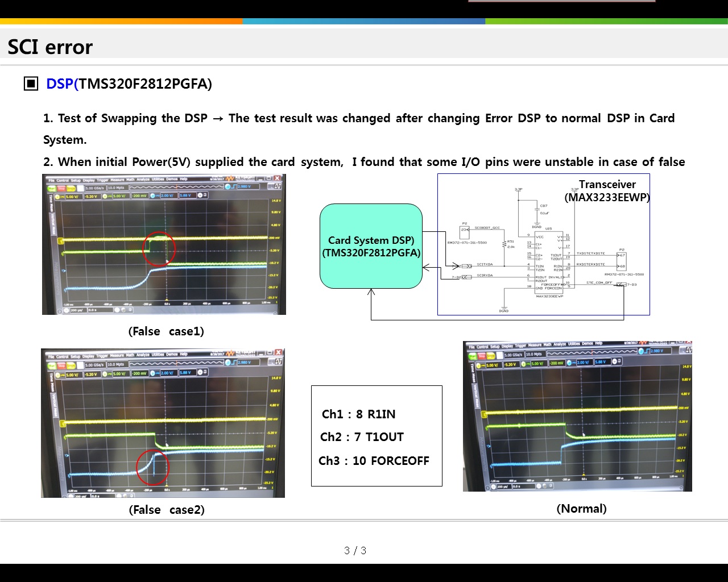Click the waveform overview strip icon

[176, 187]
